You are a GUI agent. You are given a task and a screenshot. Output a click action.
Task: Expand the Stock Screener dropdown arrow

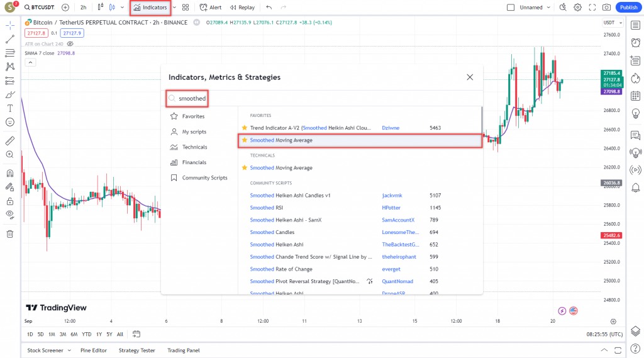69,350
